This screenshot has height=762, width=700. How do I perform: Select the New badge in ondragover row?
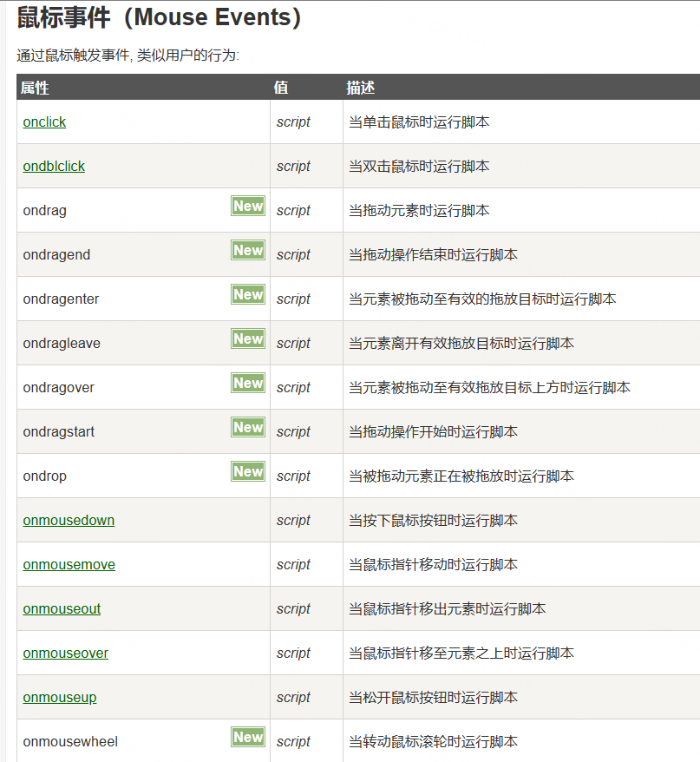(x=248, y=384)
